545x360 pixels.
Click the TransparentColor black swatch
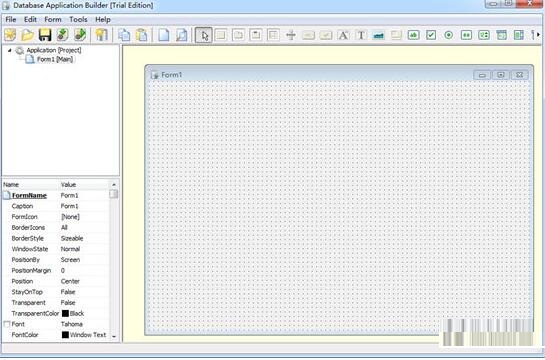pos(65,313)
